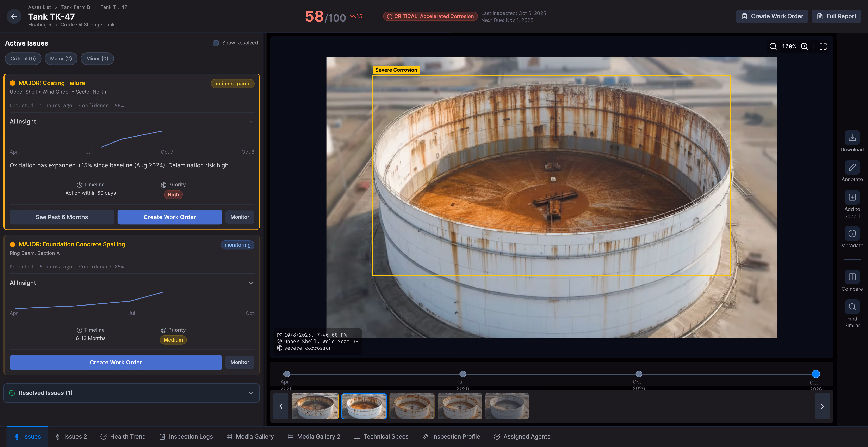Viewport: 868px width, 447px height.
Task: Open the Inspection Logs tab
Action: click(x=186, y=436)
